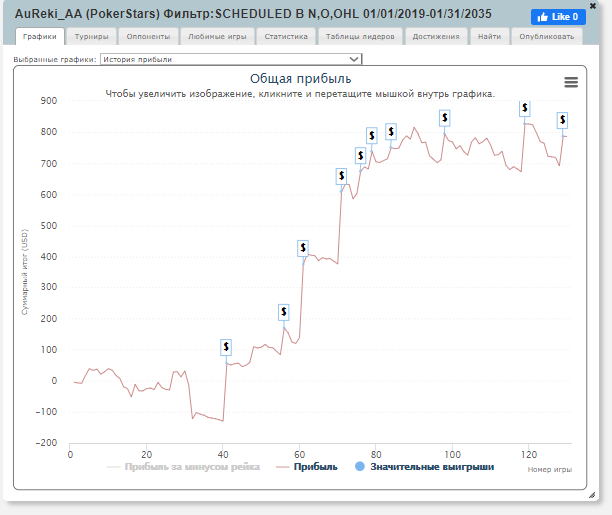Expand the История прибыли graph dropdown
612x515 pixels.
231,59
